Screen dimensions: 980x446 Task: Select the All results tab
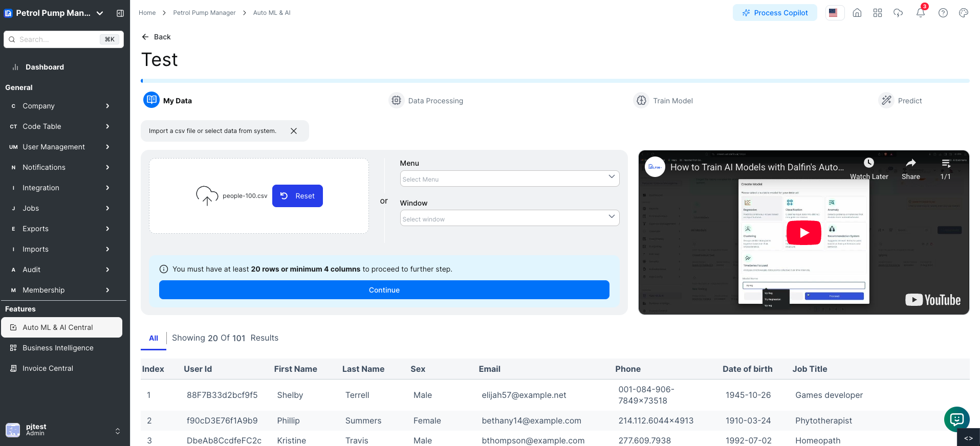coord(154,338)
